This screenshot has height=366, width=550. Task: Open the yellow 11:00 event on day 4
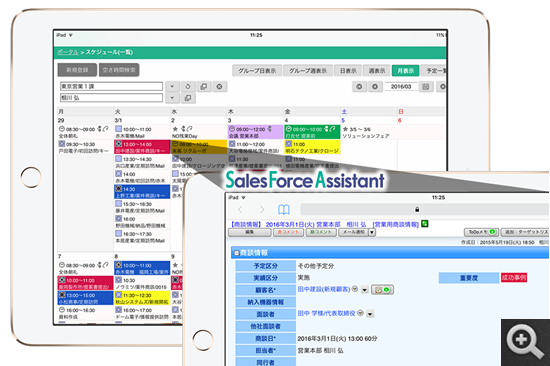[x=312, y=147]
